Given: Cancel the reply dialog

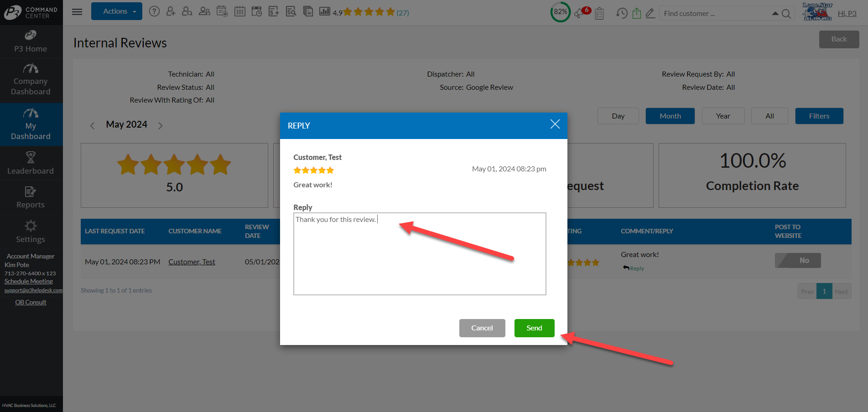Looking at the screenshot, I should coord(482,328).
